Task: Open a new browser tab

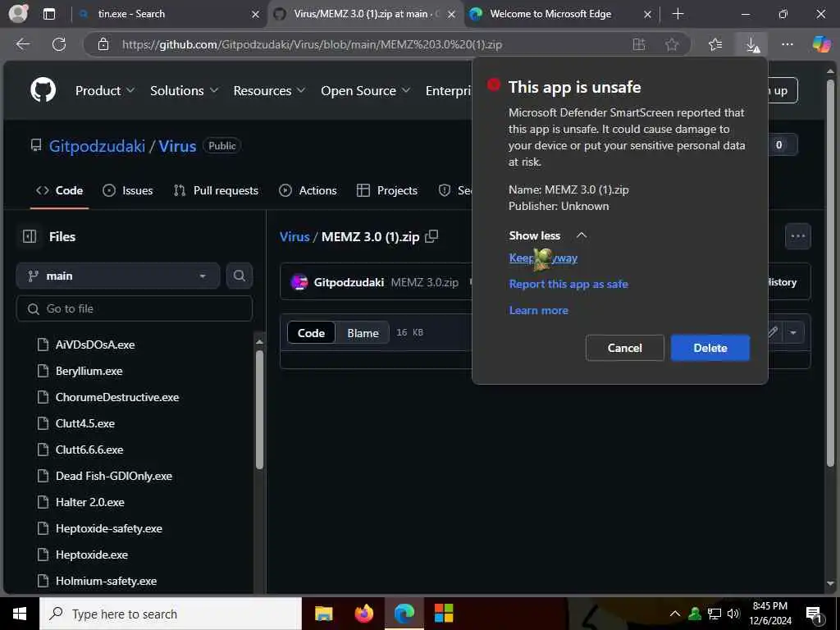Action: [678, 14]
